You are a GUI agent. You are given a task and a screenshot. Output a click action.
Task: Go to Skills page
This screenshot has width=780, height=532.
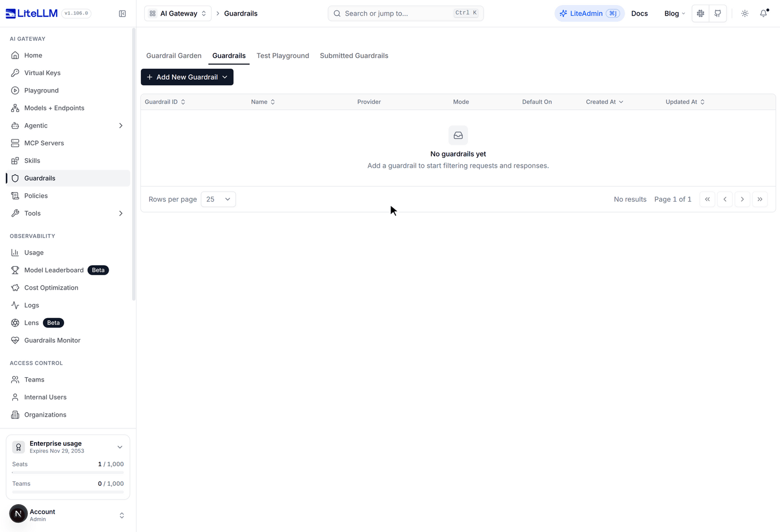[x=68, y=160]
